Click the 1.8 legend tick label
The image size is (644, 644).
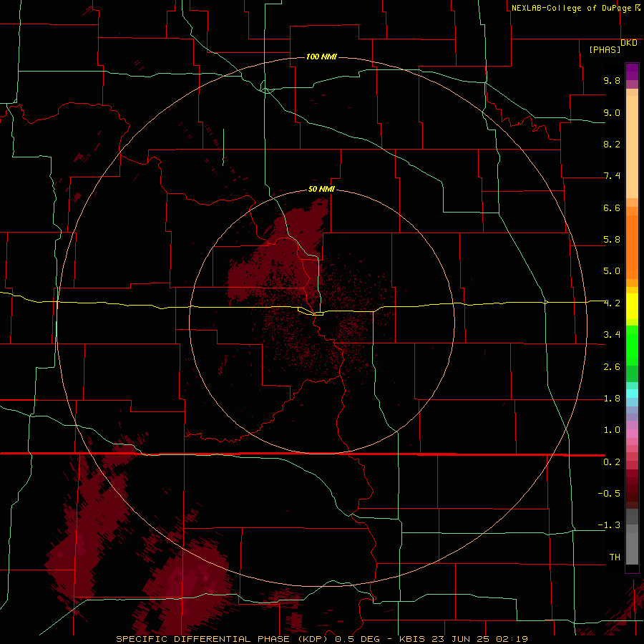coord(612,399)
